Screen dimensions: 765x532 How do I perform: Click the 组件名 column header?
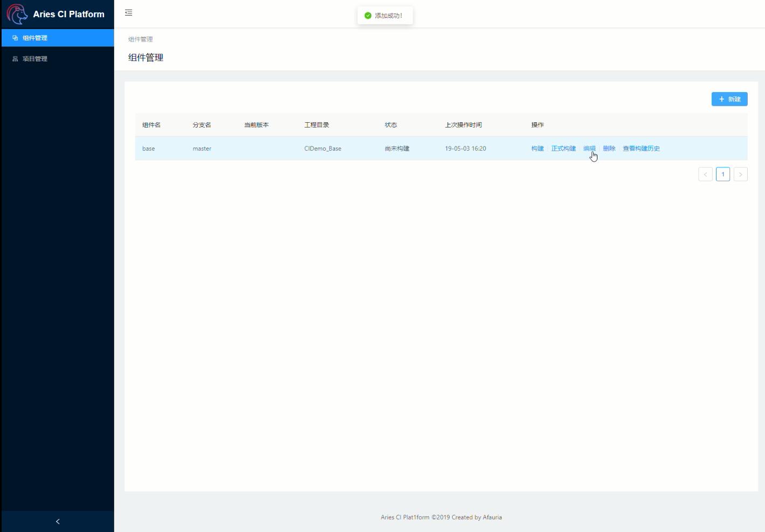click(x=151, y=125)
